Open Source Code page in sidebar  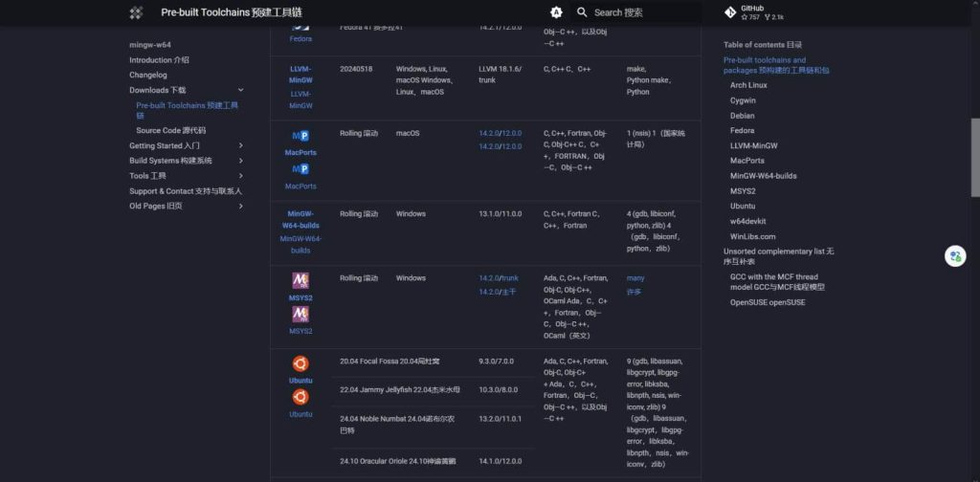point(170,130)
